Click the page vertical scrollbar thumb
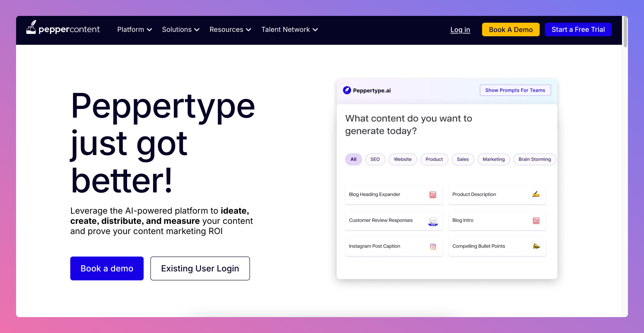 point(625,31)
